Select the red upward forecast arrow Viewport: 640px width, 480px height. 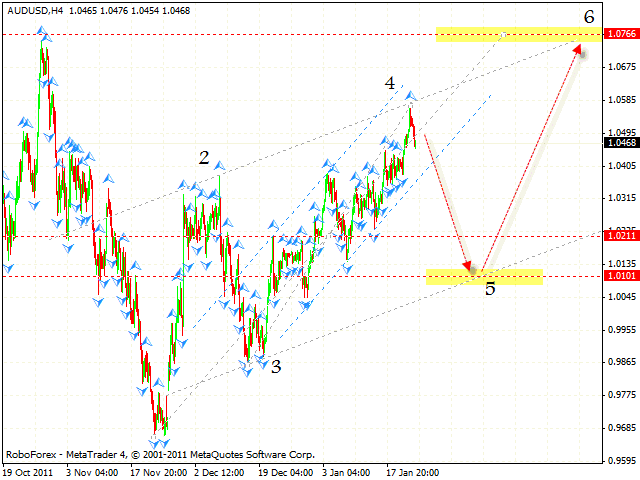[x=530, y=160]
